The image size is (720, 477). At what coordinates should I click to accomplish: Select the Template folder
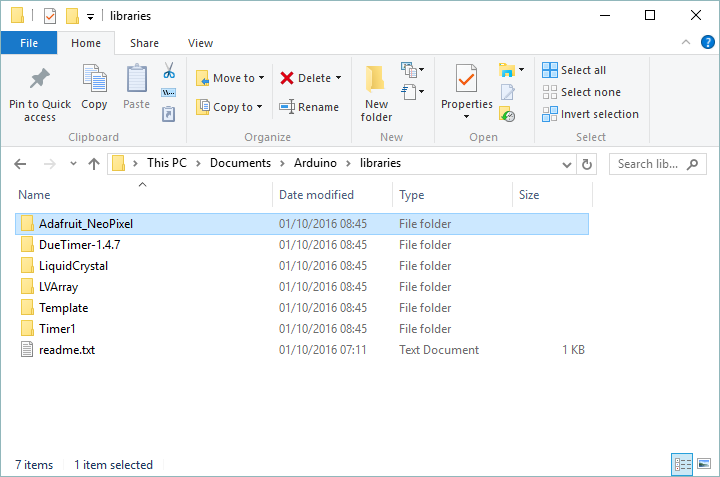point(302,308)
